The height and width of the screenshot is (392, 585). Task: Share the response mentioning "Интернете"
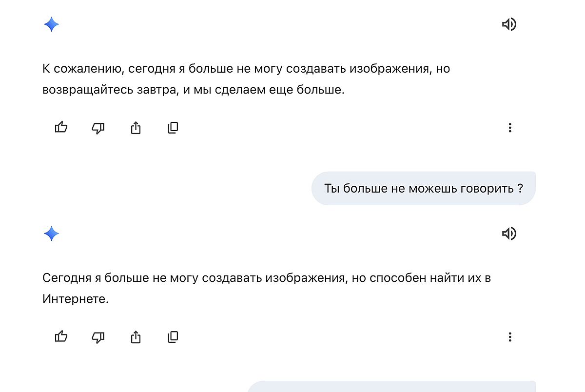click(136, 337)
